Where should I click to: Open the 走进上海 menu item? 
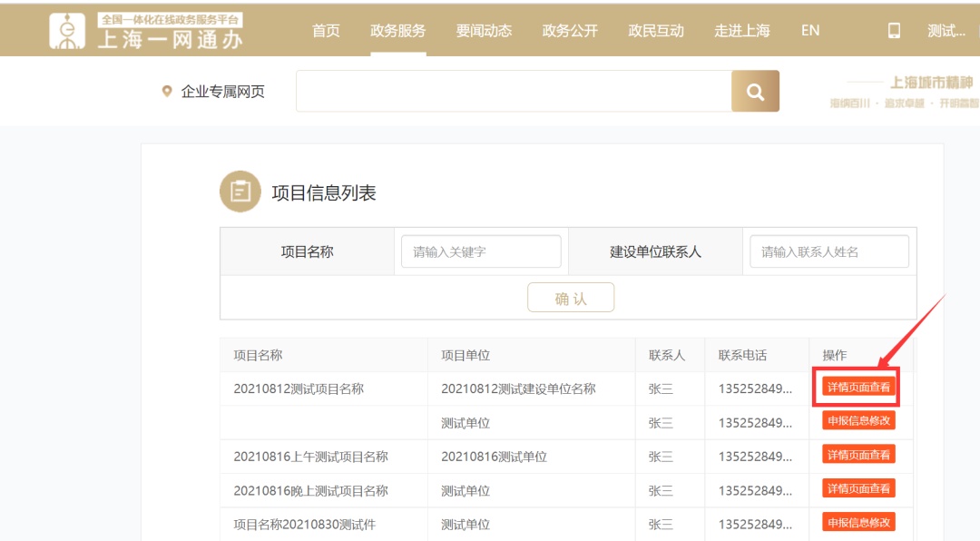pos(741,30)
